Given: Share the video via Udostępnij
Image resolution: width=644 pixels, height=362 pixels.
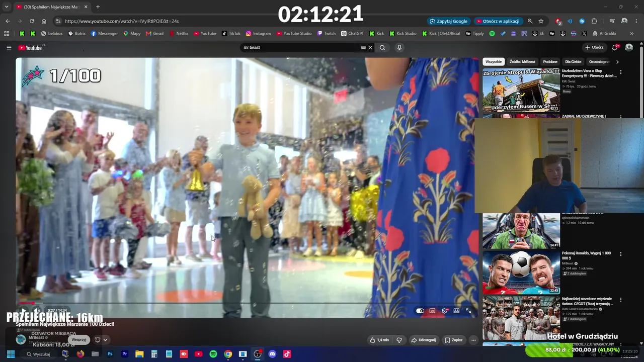Looking at the screenshot, I should click(x=424, y=340).
